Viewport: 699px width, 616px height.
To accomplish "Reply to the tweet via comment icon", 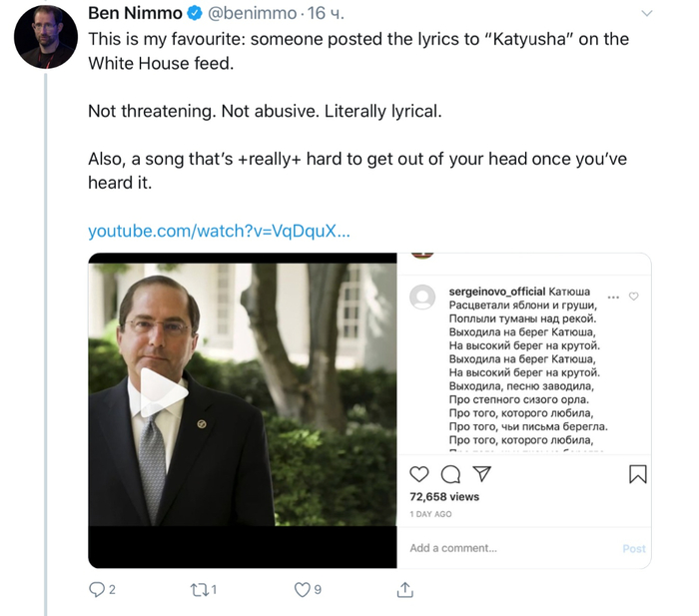I will (97, 590).
